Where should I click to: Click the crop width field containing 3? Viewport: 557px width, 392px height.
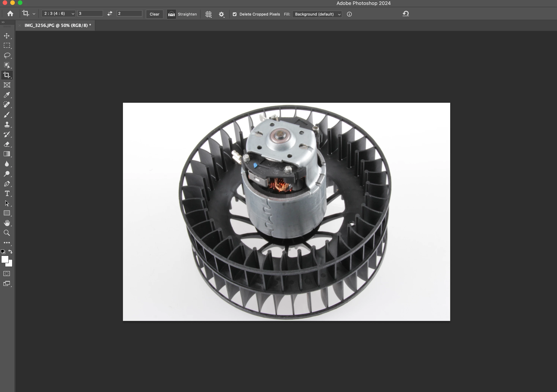[x=90, y=14]
